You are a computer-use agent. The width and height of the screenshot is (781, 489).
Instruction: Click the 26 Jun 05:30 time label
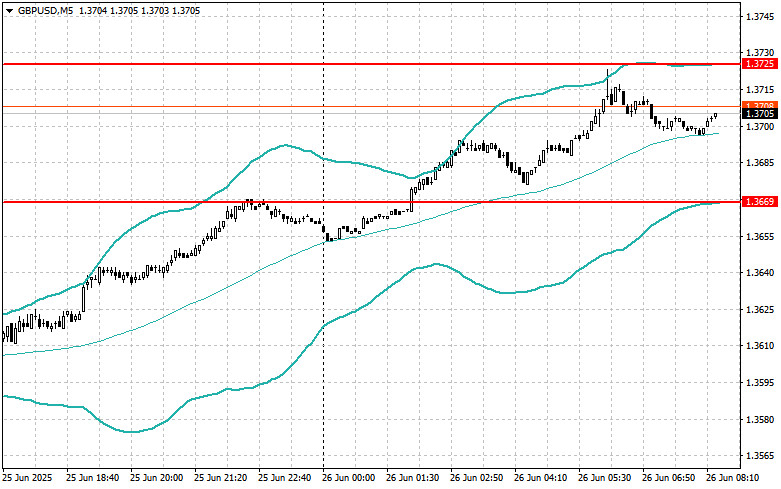point(605,478)
